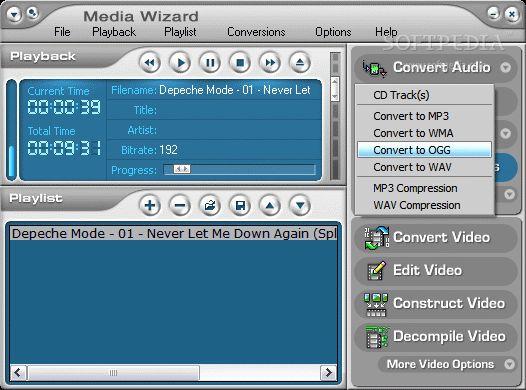This screenshot has height=390, width=526.
Task: Stop playback with the stop button
Action: (x=240, y=63)
